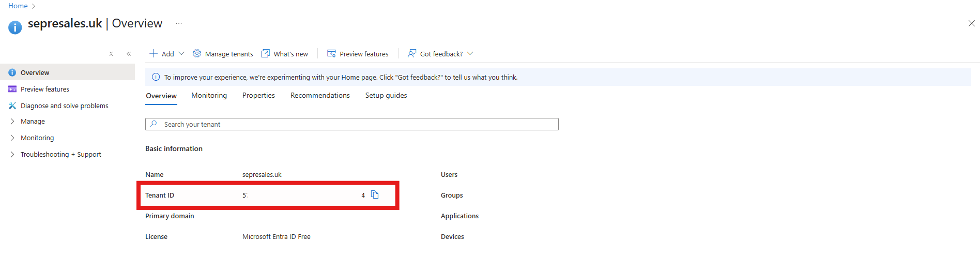Click Got feedback? button
980x255 pixels.
440,54
